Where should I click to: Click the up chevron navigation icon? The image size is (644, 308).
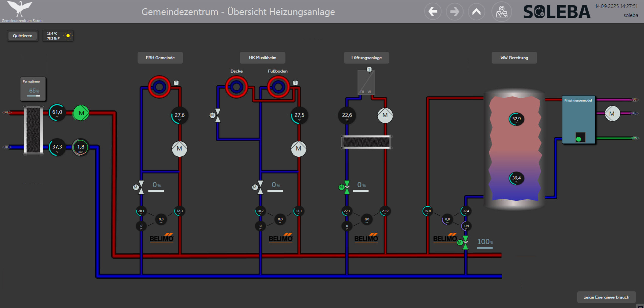click(476, 12)
